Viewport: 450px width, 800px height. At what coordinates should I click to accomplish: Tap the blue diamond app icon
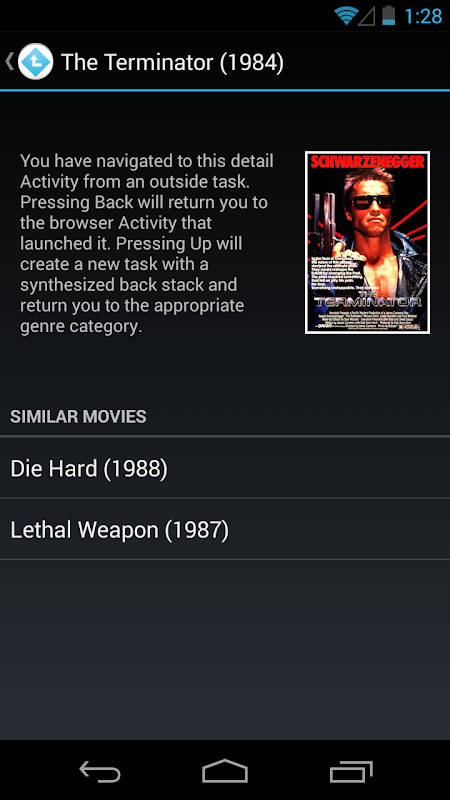coord(35,61)
